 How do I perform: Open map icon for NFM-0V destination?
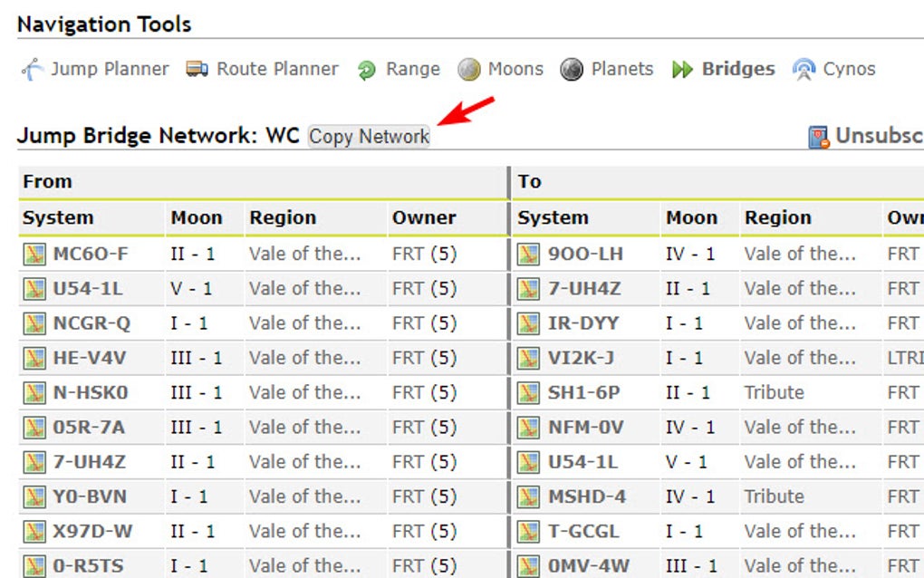tap(529, 429)
